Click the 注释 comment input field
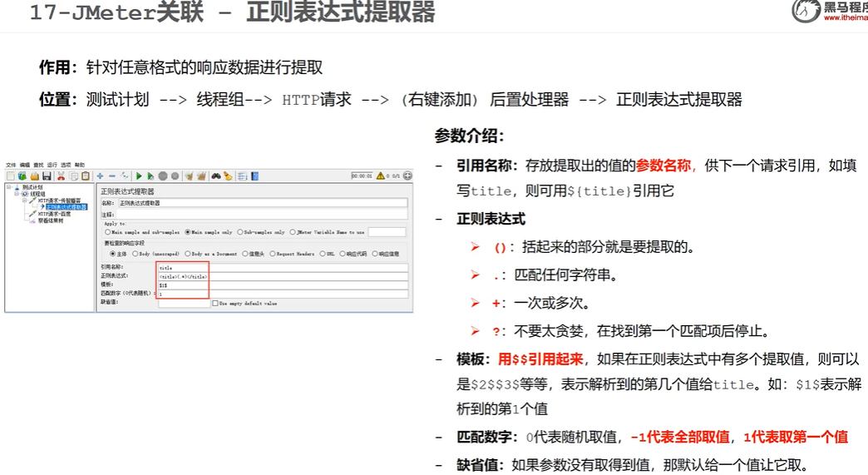This screenshot has width=868, height=475. pos(262,215)
